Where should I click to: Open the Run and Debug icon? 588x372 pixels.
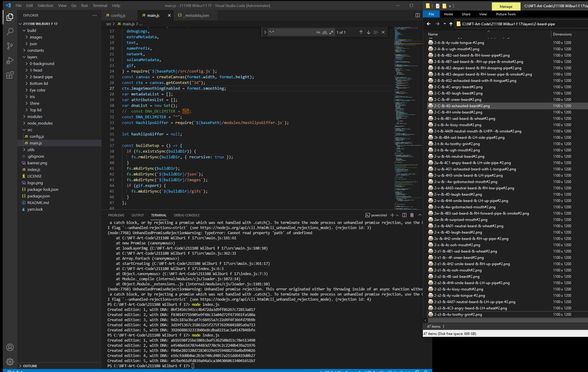click(x=10, y=60)
